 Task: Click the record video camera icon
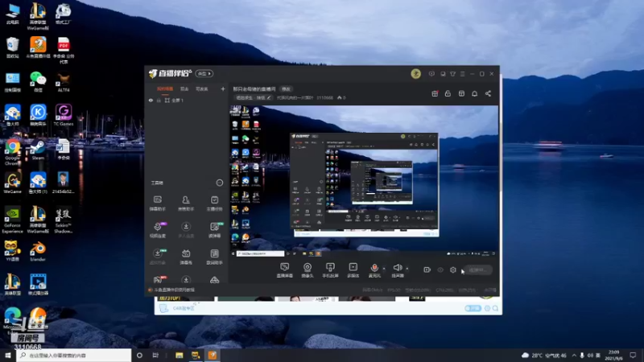[427, 269]
